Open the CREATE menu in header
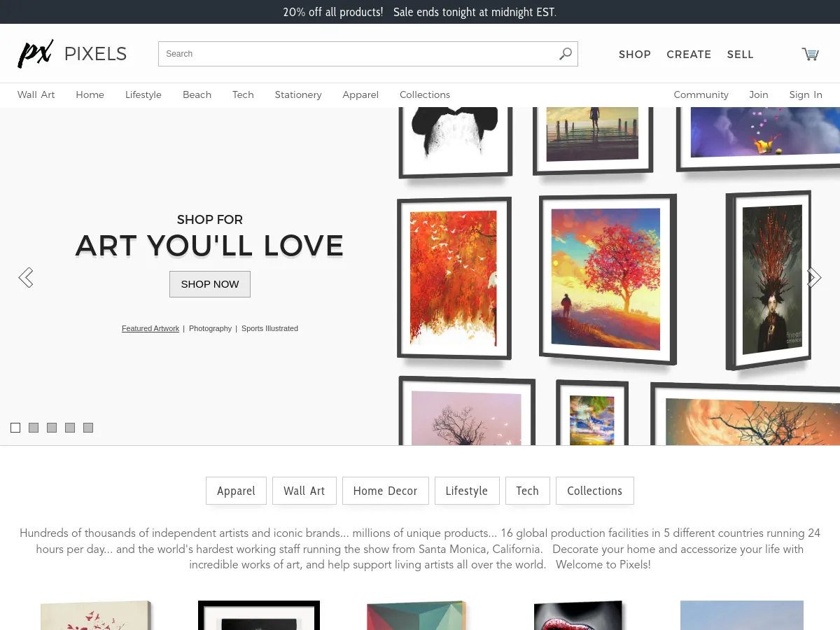This screenshot has height=630, width=840. click(x=689, y=54)
